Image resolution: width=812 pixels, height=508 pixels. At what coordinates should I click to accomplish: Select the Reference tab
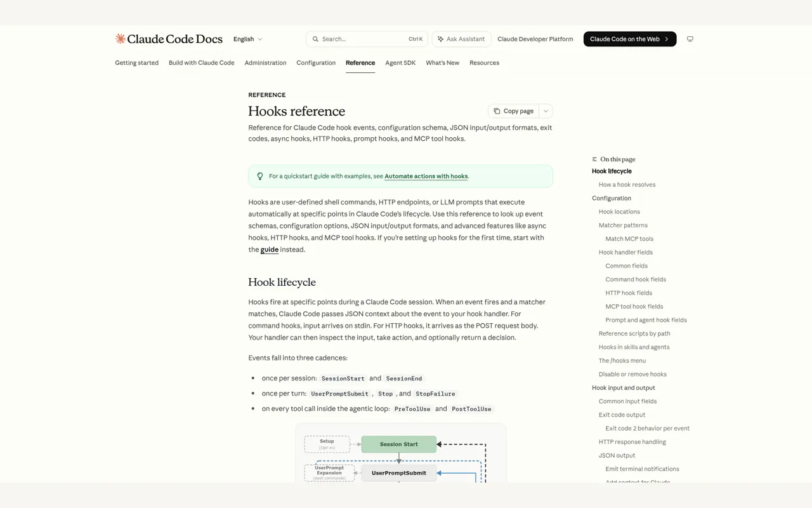pyautogui.click(x=360, y=63)
